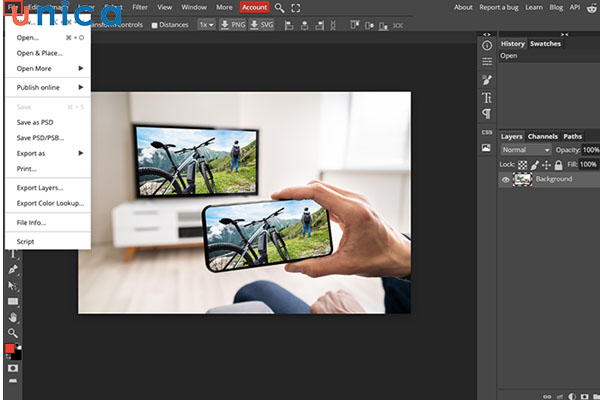Click the search magnifier icon in the menu bar
This screenshot has height=400, width=600.
click(x=280, y=7)
